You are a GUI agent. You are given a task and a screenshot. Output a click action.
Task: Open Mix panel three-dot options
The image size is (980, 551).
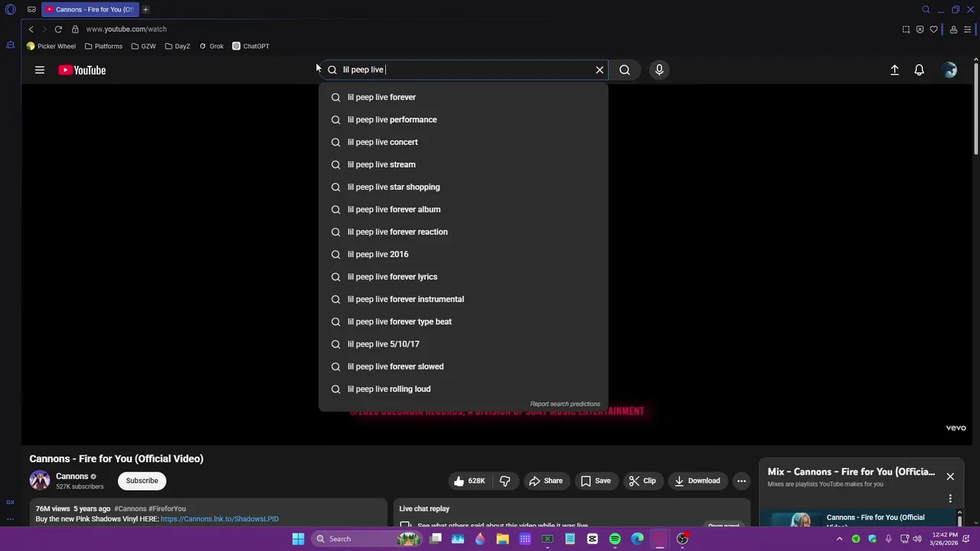pos(950,498)
